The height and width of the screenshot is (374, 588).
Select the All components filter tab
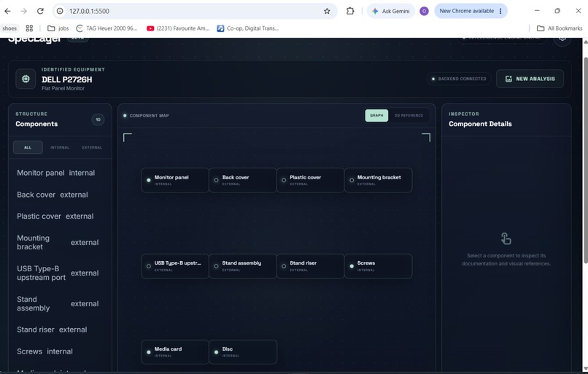point(28,147)
